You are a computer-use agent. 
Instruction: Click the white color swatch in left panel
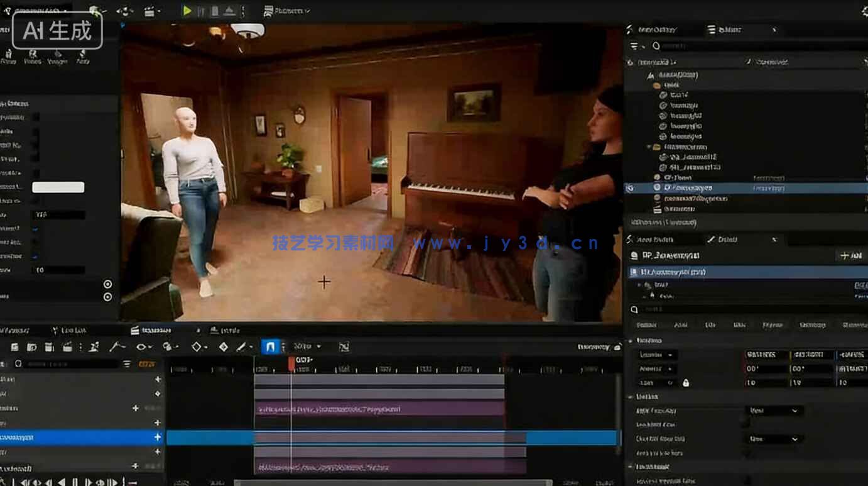click(x=58, y=187)
